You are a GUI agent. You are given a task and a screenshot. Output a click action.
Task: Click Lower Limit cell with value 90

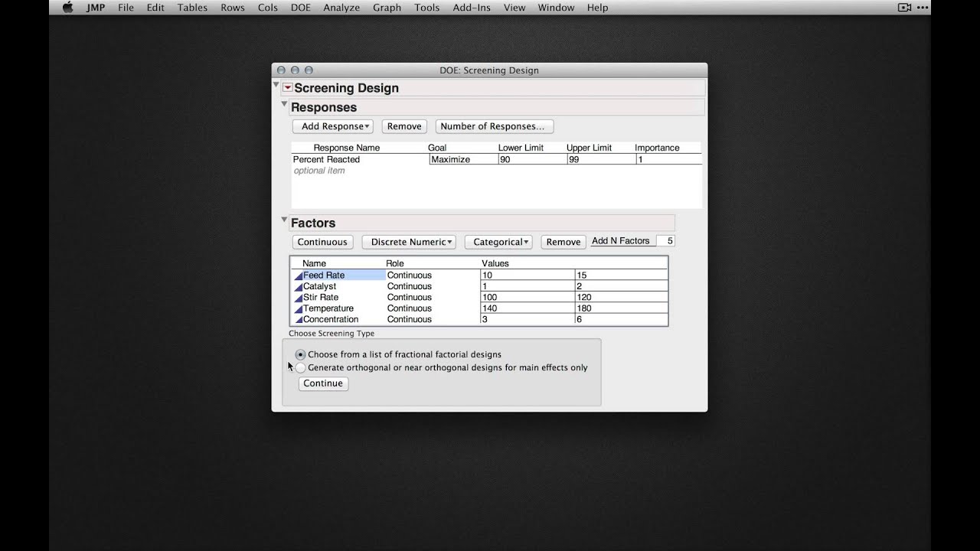(x=532, y=159)
